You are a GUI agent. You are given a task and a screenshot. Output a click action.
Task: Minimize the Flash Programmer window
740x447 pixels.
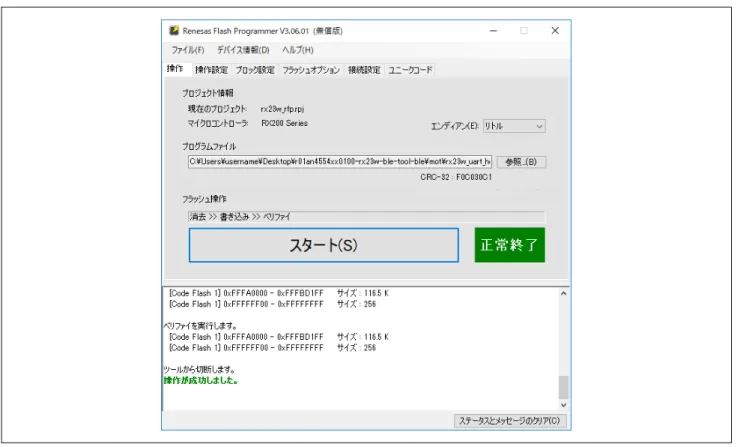493,31
